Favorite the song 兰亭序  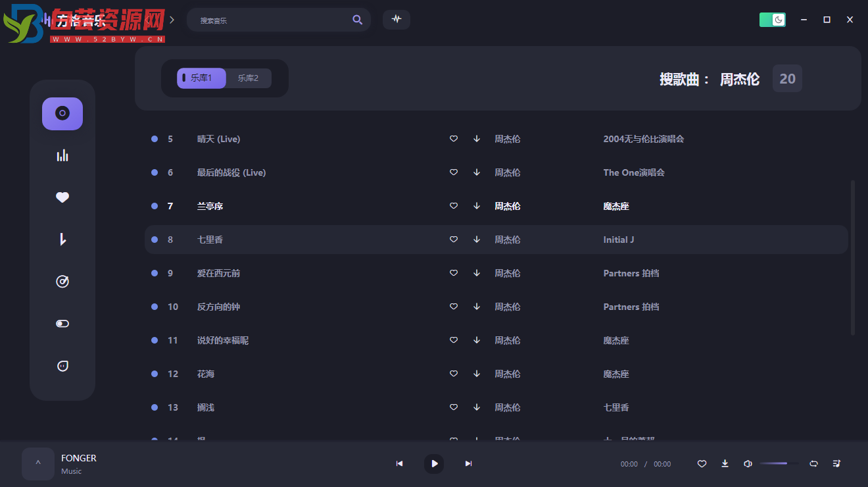pyautogui.click(x=454, y=206)
